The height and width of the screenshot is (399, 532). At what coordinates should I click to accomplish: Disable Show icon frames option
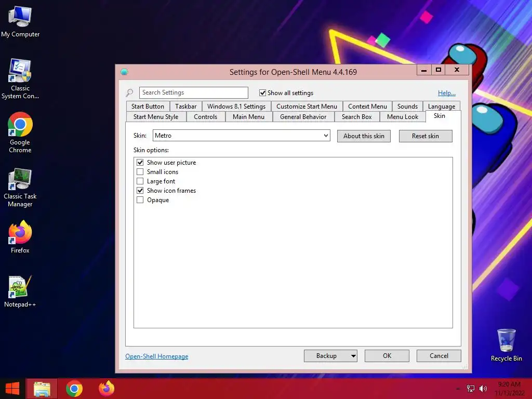[x=140, y=190]
